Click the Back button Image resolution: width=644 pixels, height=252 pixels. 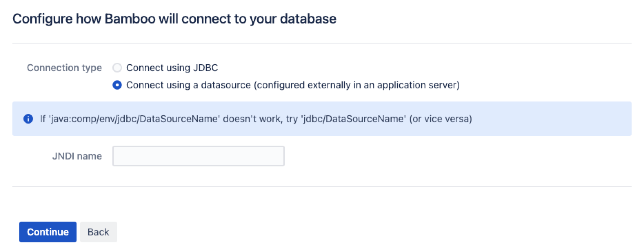point(98,232)
